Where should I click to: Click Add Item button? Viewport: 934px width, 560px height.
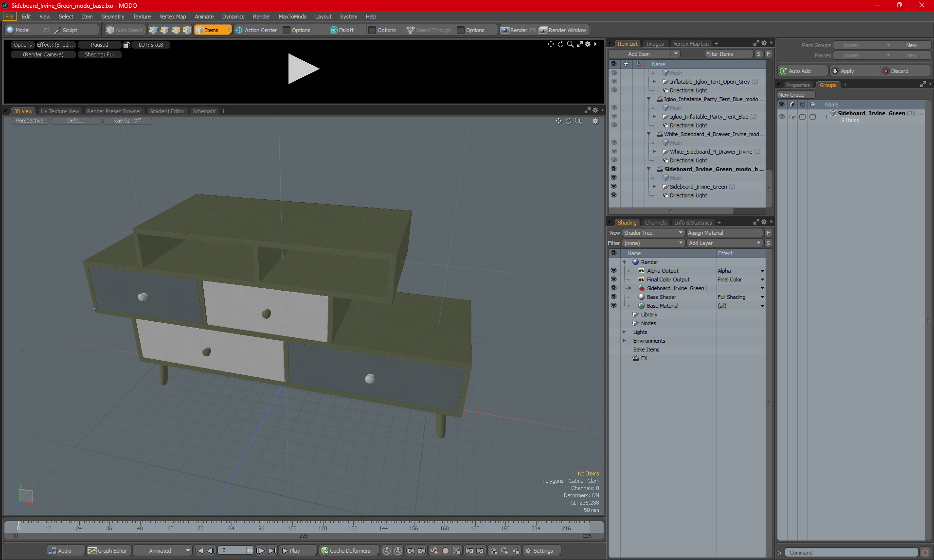tap(639, 54)
